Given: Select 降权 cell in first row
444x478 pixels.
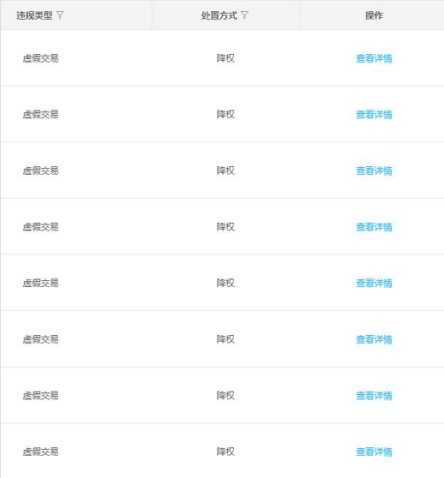Looking at the screenshot, I should pos(226,58).
